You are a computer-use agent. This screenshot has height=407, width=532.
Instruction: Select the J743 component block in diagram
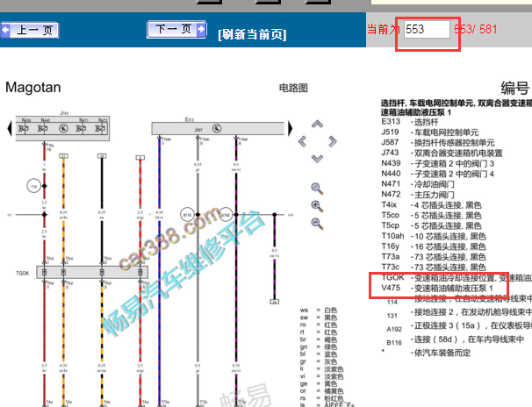coord(62,128)
